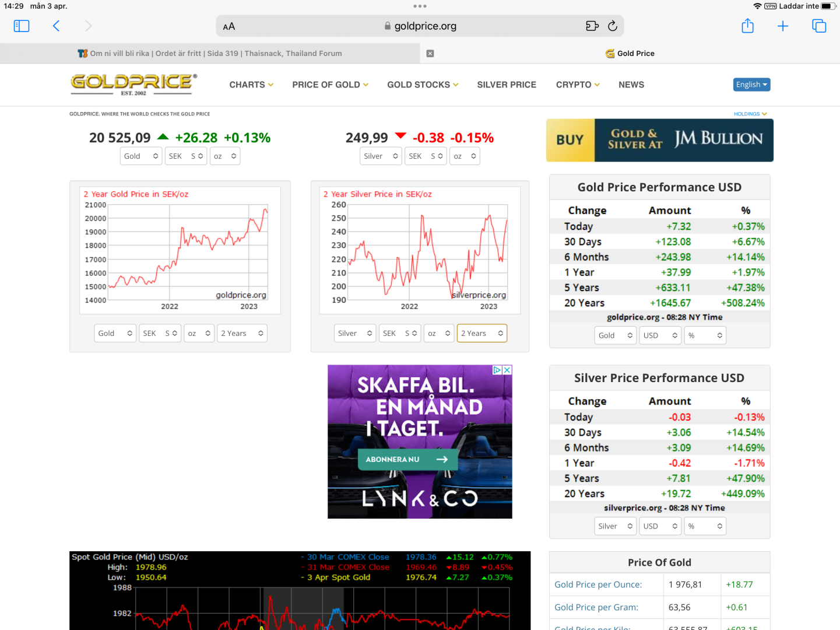Image resolution: width=840 pixels, height=630 pixels.
Task: Go back to previous page
Action: [57, 26]
